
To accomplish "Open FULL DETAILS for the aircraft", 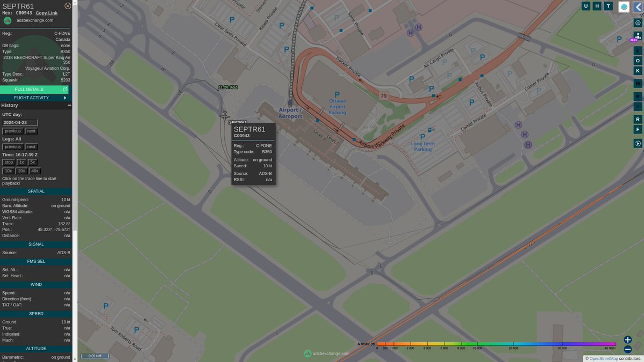I will tap(34, 90).
